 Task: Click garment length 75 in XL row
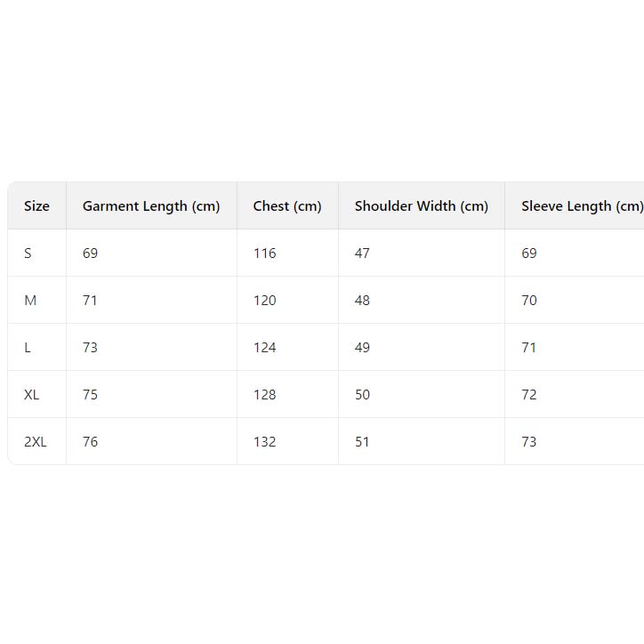pyautogui.click(x=90, y=395)
